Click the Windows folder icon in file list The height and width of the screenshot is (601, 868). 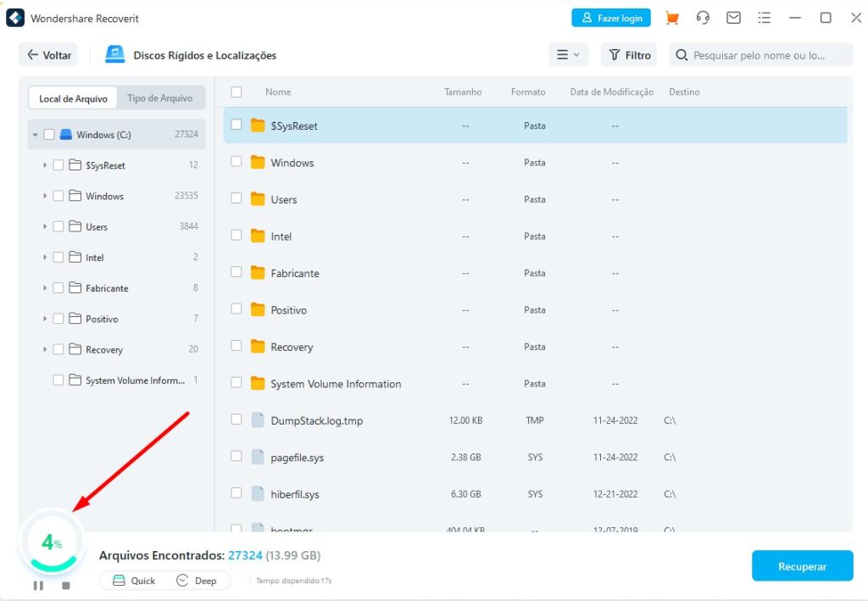[258, 162]
